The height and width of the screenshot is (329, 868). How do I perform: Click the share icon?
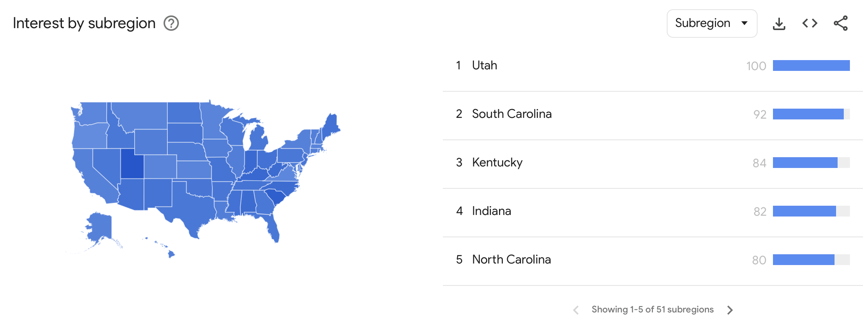(x=841, y=23)
